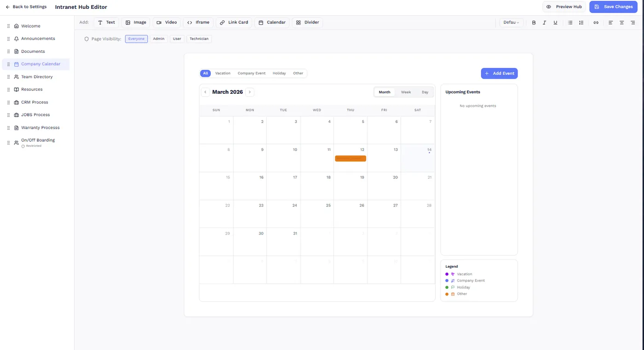Click the bell icon next to Announcements
Image resolution: width=644 pixels, height=350 pixels.
pyautogui.click(x=17, y=39)
